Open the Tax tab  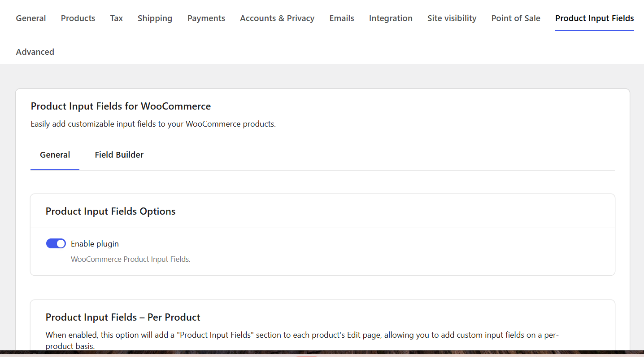pos(117,18)
